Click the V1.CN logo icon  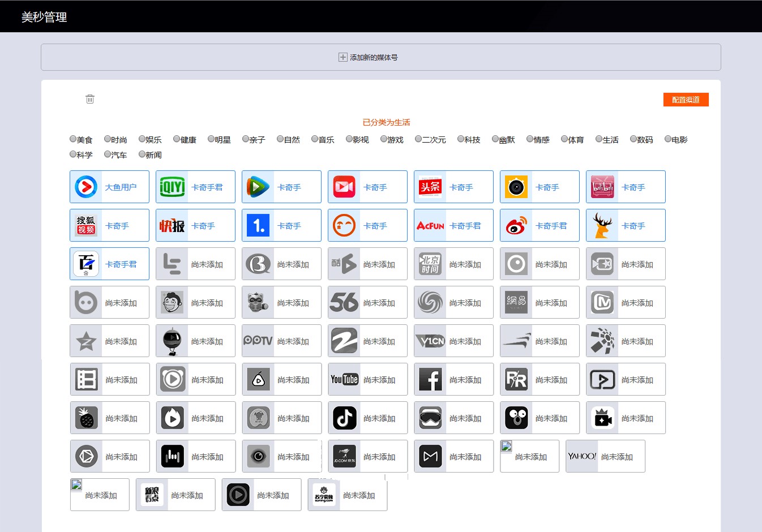[430, 341]
